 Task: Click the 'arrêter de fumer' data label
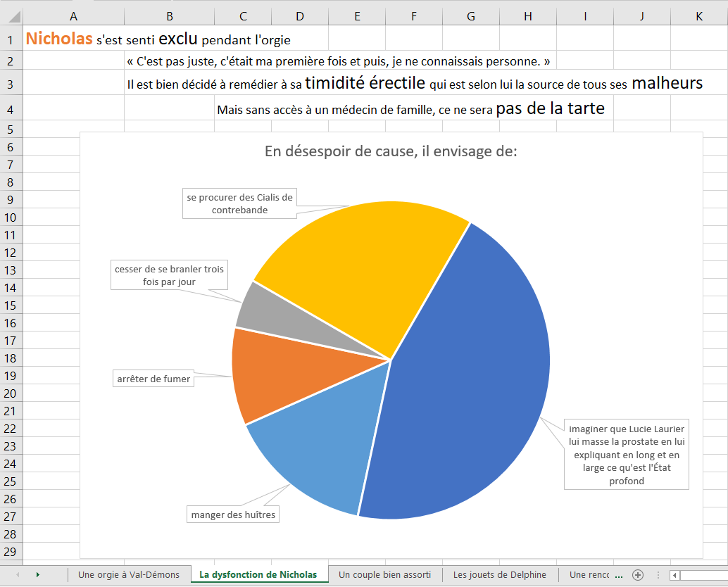pos(153,379)
